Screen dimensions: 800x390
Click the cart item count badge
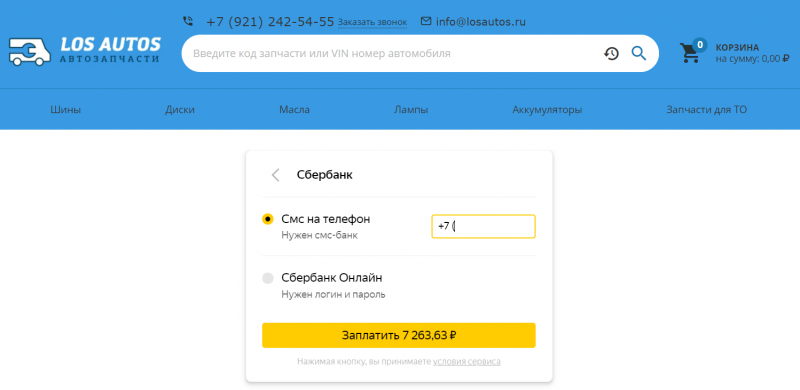[700, 45]
